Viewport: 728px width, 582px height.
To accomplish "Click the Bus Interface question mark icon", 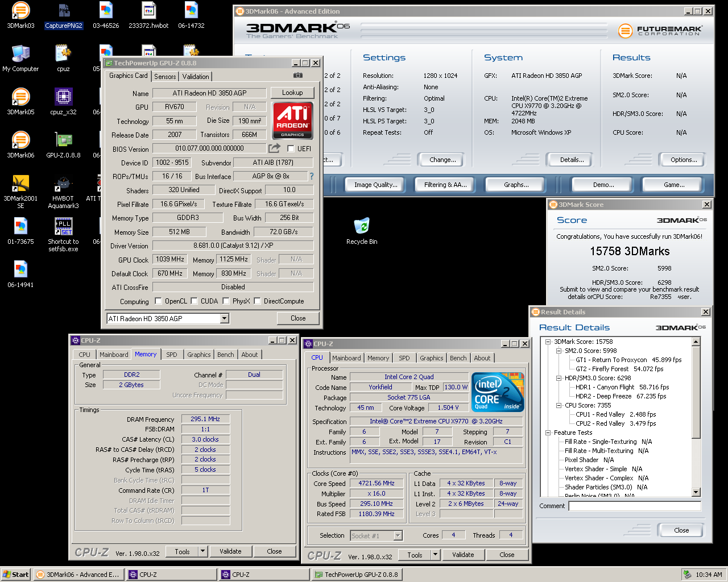I will click(x=311, y=176).
